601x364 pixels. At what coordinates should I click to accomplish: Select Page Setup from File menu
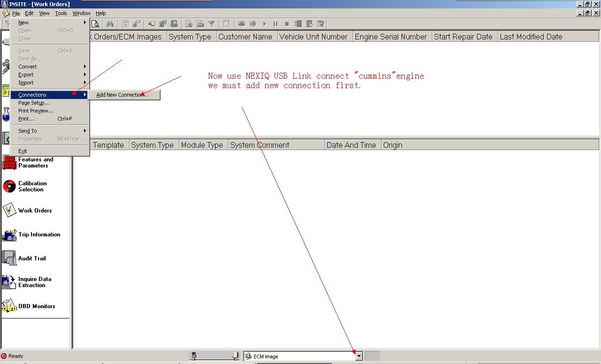(34, 103)
